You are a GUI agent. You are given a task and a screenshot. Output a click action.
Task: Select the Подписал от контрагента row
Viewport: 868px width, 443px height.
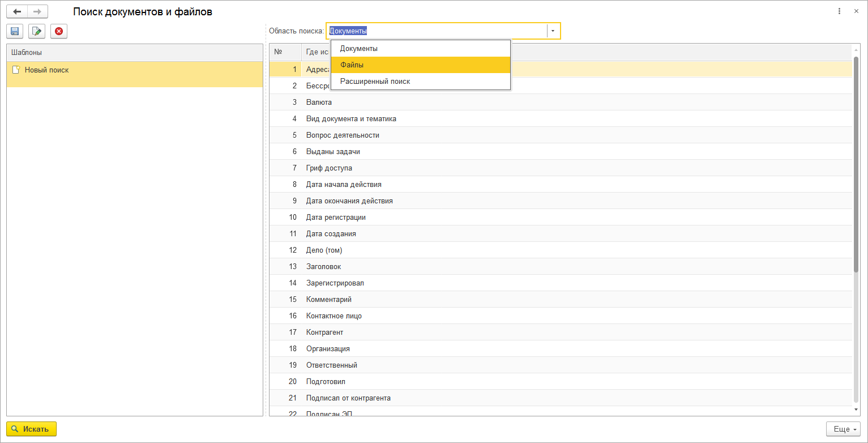pos(561,398)
